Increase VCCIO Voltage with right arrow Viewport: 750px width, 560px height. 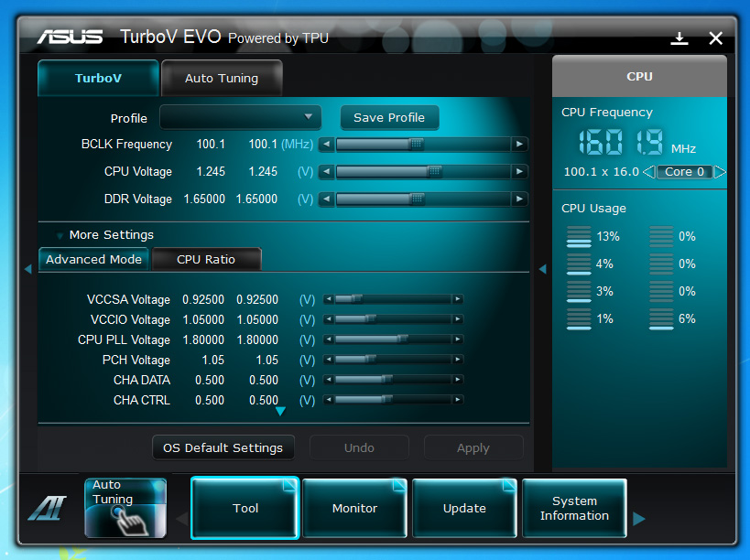click(458, 319)
